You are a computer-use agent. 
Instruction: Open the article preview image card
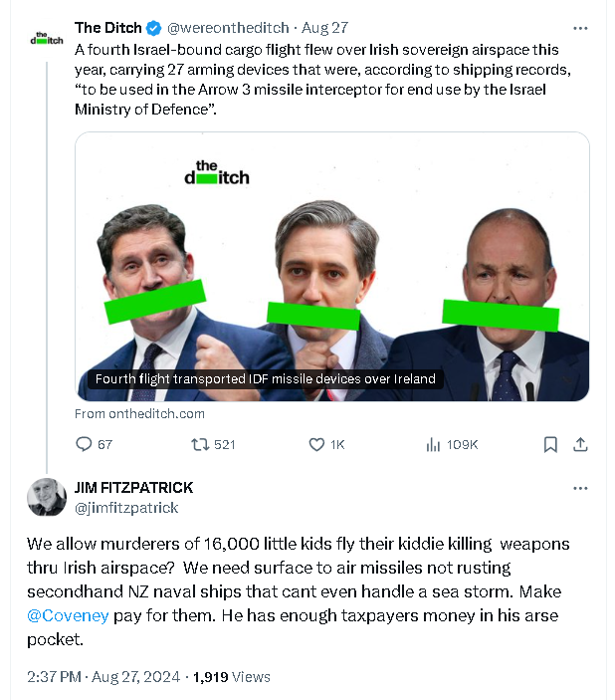tap(332, 266)
